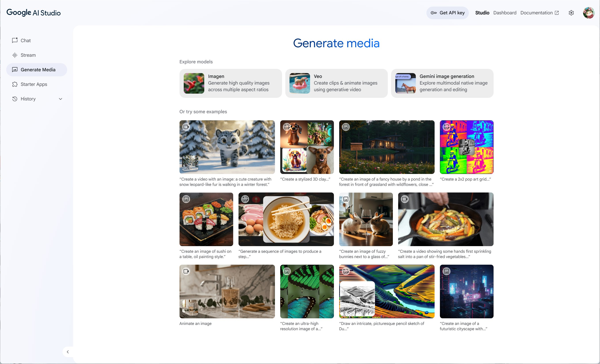The image size is (600, 364).
Task: Click the caption "Create a 2x2 pop art grid..."
Action: [x=465, y=179]
